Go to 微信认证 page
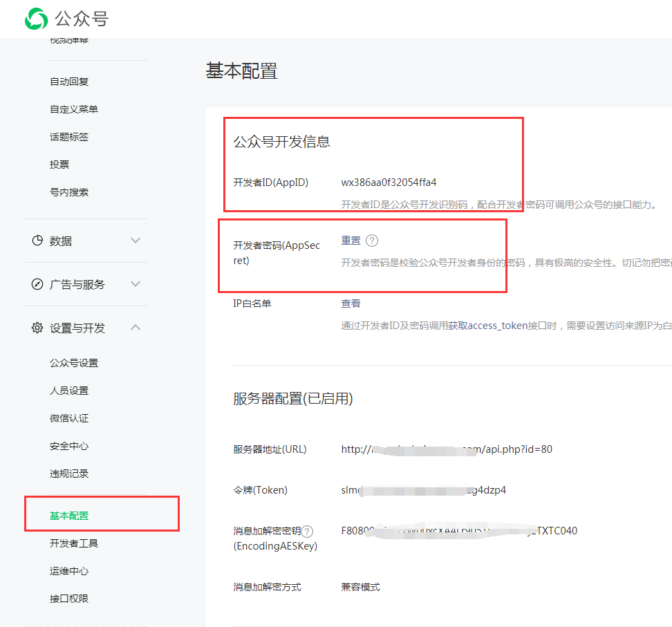Viewport: 672px width, 627px height. pyautogui.click(x=69, y=418)
